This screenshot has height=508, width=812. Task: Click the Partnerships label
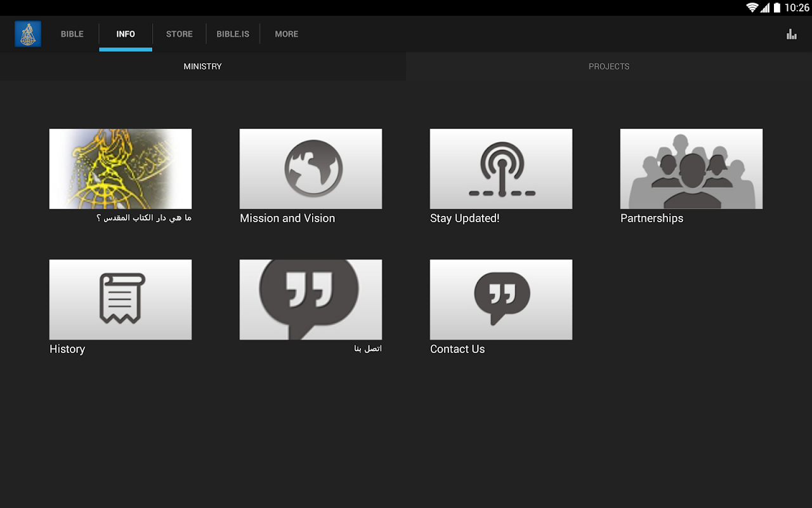(652, 218)
